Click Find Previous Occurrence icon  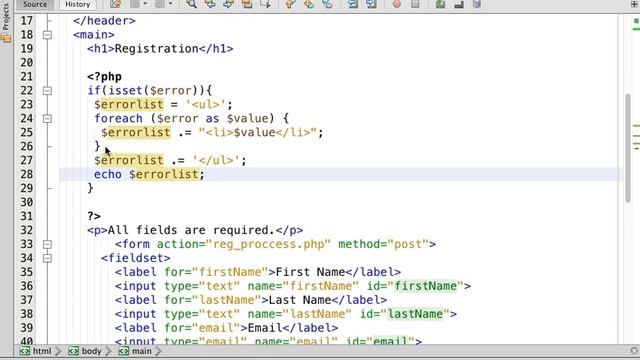click(210, 4)
